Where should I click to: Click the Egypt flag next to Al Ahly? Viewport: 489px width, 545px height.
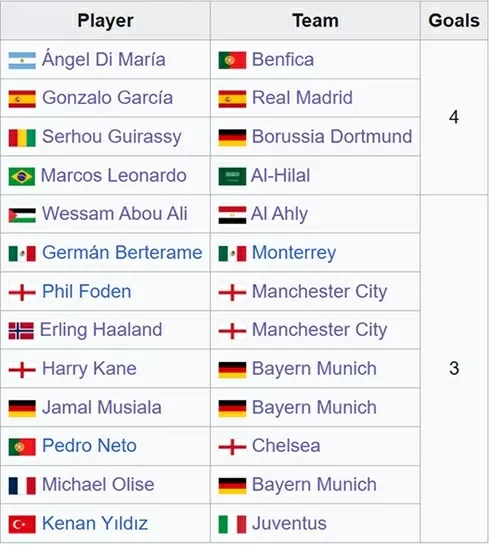click(x=232, y=215)
